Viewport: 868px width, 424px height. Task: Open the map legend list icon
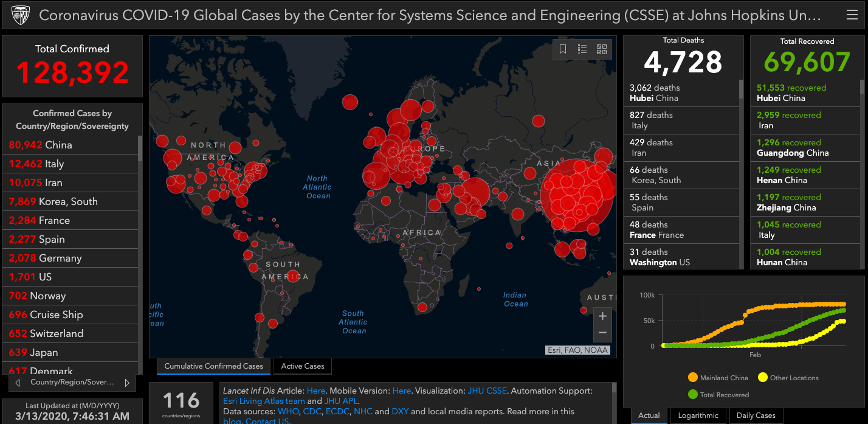click(582, 49)
